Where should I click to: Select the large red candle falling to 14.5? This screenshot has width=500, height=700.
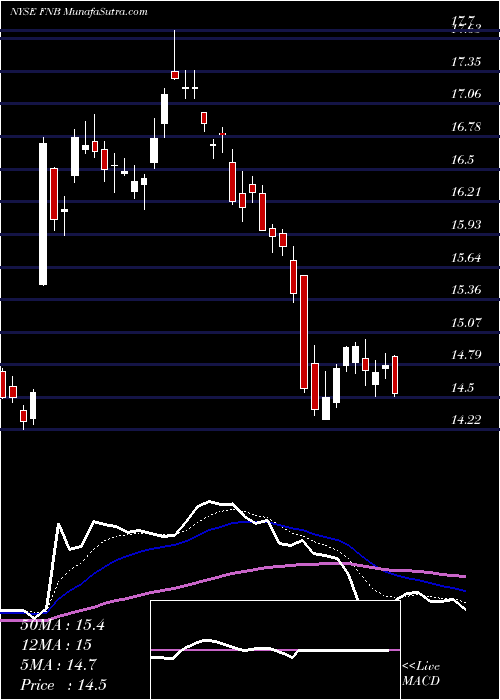[x=304, y=332]
